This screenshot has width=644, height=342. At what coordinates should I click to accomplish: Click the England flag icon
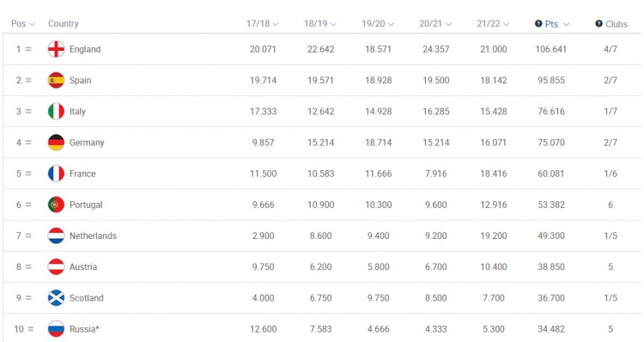pyautogui.click(x=56, y=49)
